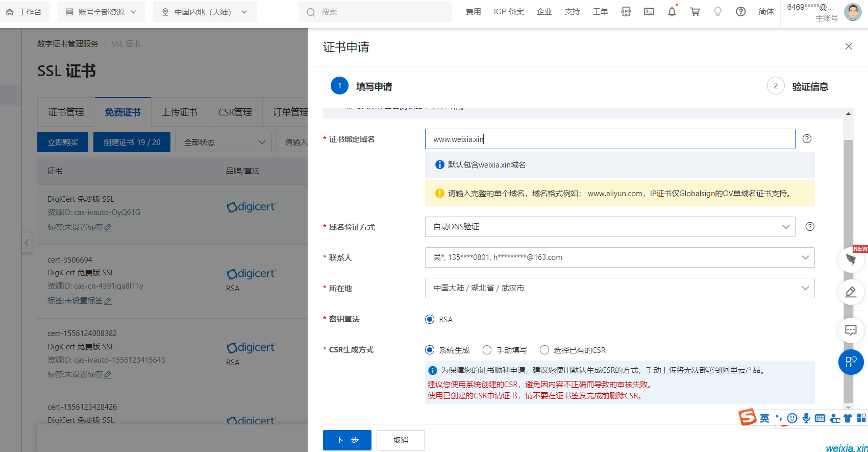Click 创建证书 19/20 button
The width and height of the screenshot is (868, 452).
point(132,142)
